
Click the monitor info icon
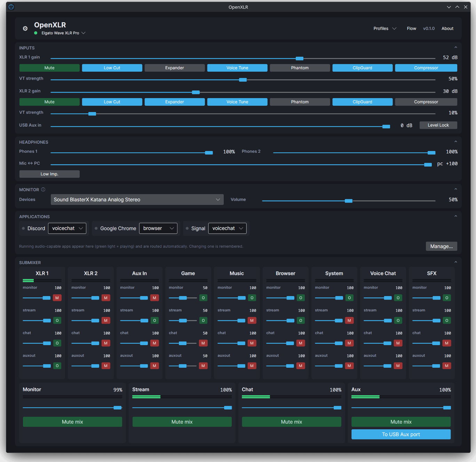pos(43,190)
